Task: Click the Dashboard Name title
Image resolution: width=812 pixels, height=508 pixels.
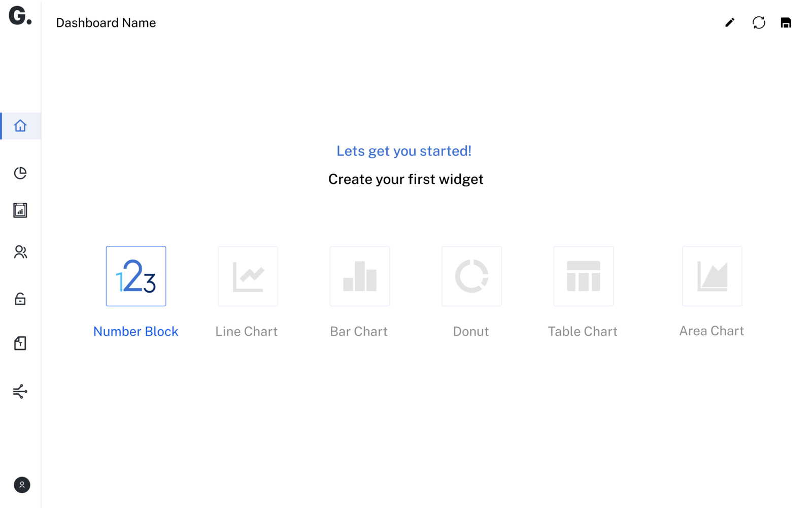Action: click(x=106, y=23)
